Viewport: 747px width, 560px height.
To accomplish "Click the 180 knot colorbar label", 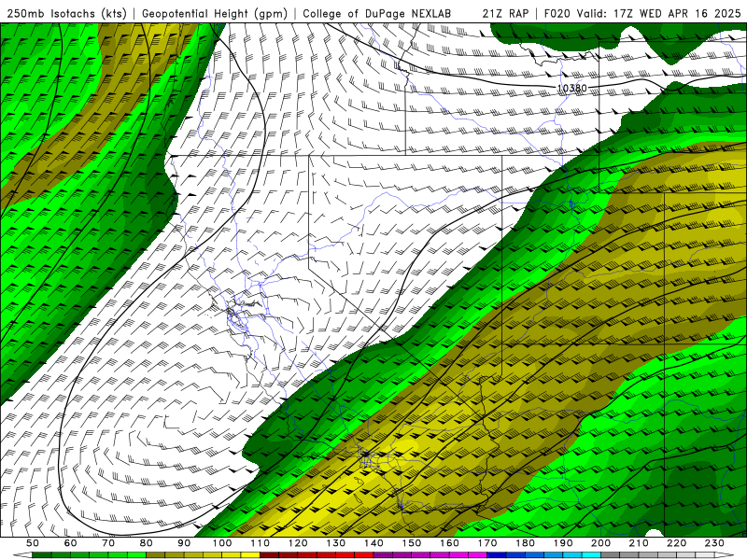I will click(x=526, y=543).
